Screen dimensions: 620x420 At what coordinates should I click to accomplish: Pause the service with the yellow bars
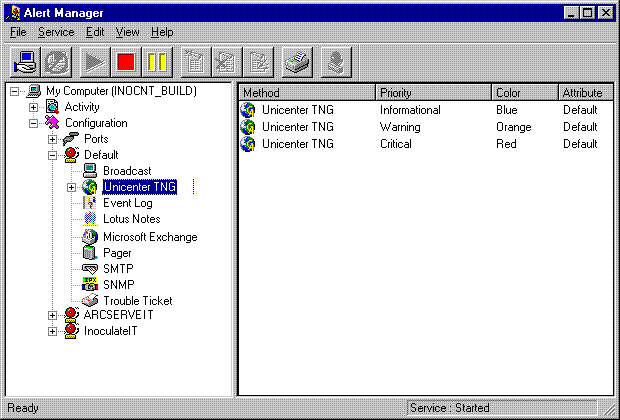[157, 62]
